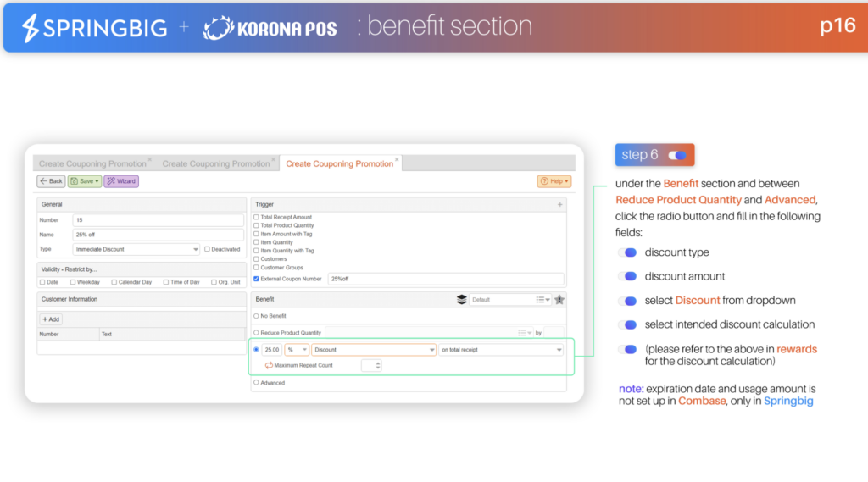The height and width of the screenshot is (482, 868).
Task: Open the 'on total receipt' dropdown
Action: tap(501, 350)
